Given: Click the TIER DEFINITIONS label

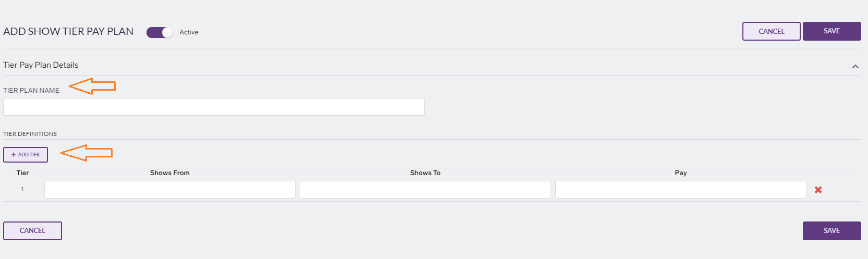Looking at the screenshot, I should pyautogui.click(x=30, y=134).
